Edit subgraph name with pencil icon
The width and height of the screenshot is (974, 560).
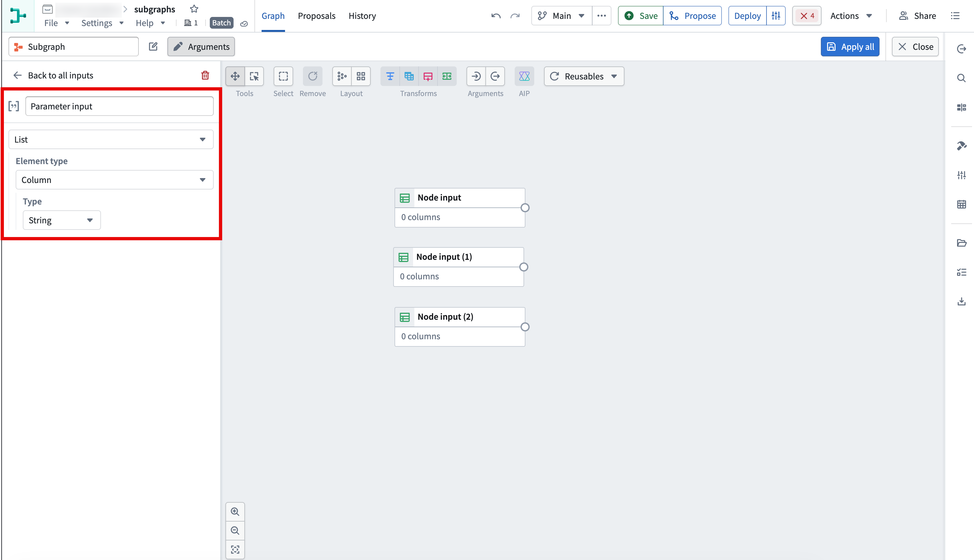pyautogui.click(x=153, y=47)
